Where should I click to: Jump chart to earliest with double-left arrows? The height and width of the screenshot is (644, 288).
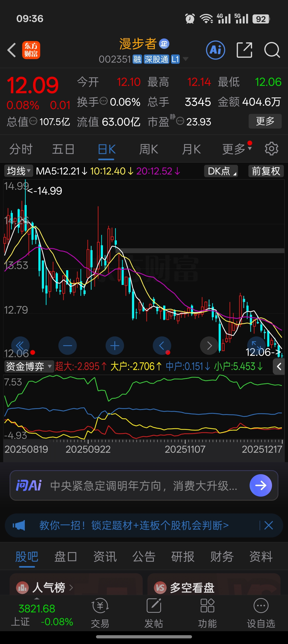click(x=20, y=346)
